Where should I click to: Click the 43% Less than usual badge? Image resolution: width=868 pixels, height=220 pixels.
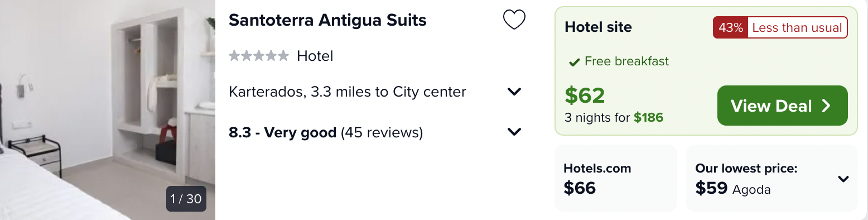pos(780,27)
